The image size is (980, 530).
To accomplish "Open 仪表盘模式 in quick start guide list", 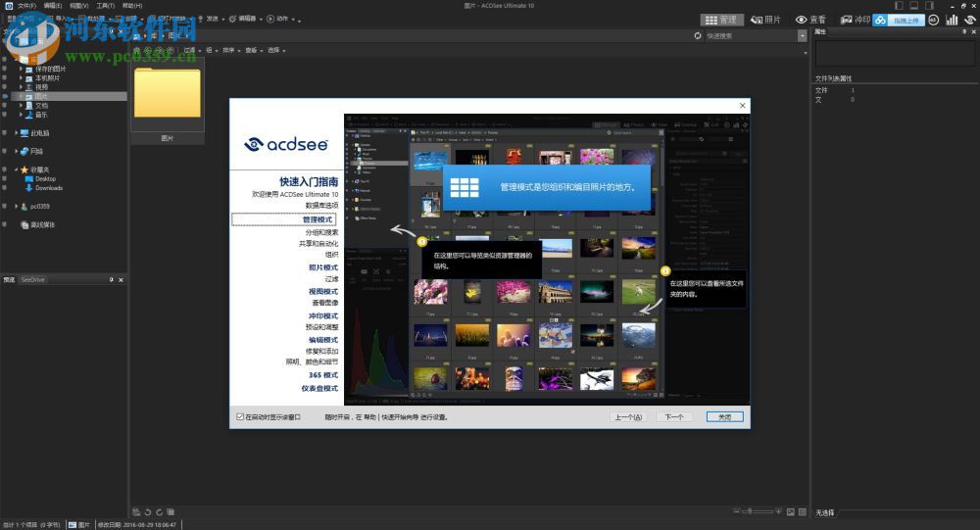I will pos(319,388).
